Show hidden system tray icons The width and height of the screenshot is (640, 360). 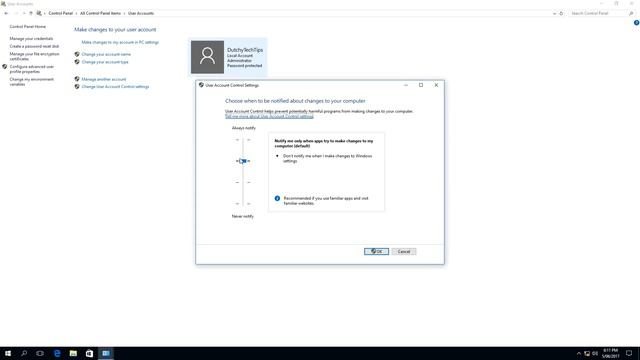click(578, 353)
